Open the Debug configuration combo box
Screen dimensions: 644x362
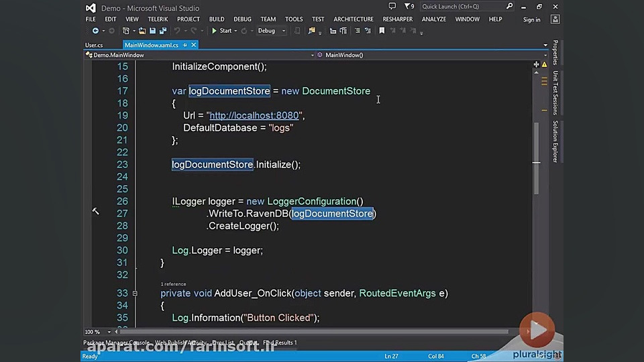pyautogui.click(x=271, y=31)
